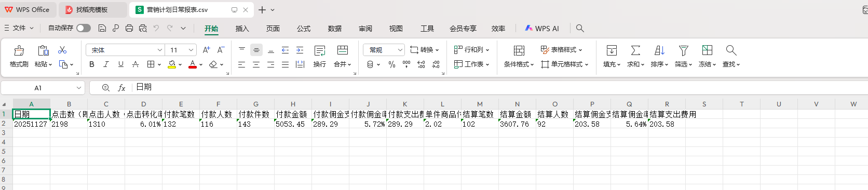
Task: Open the font name dropdown (宋体)
Action: click(x=160, y=50)
